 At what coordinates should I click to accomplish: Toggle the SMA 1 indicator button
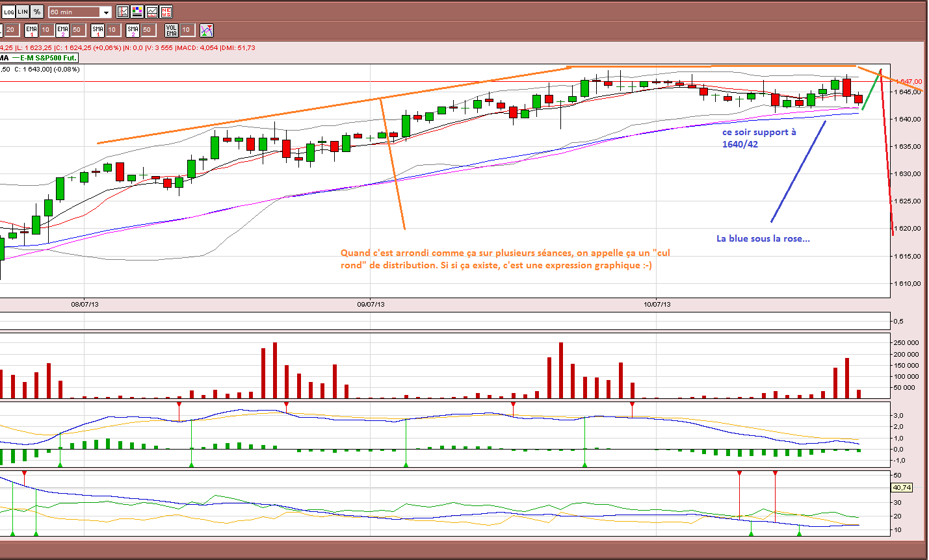pos(98,30)
